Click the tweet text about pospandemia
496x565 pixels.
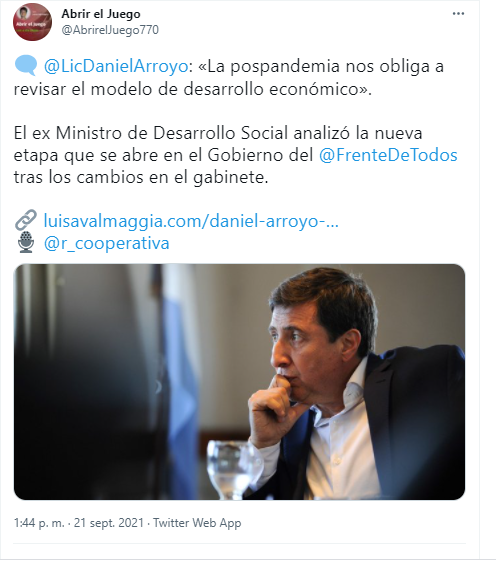[229, 78]
